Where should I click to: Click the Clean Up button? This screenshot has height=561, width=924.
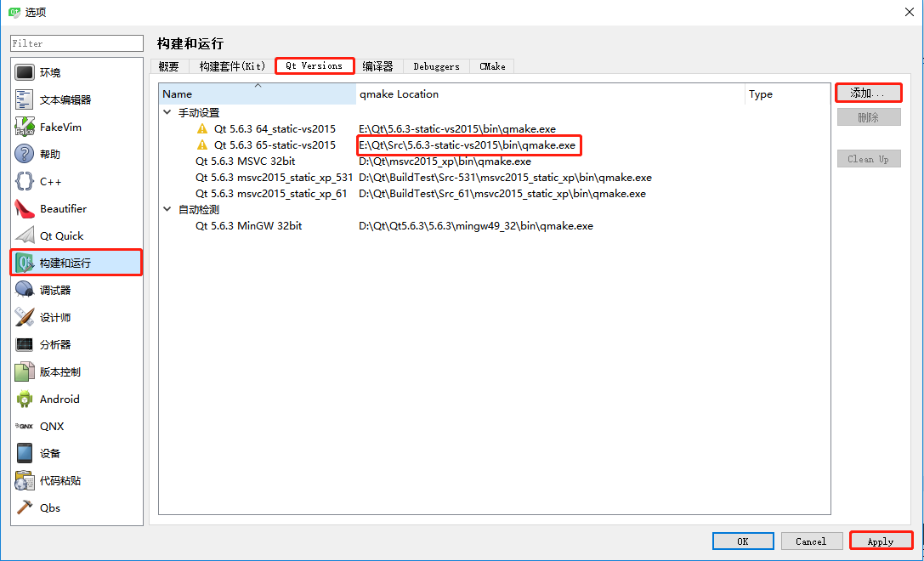coord(869,158)
